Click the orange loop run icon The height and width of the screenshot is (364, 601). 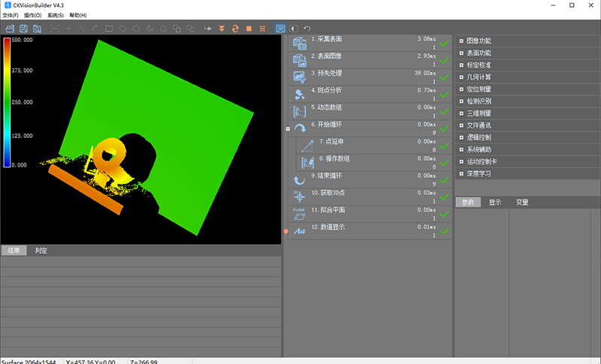(235, 29)
